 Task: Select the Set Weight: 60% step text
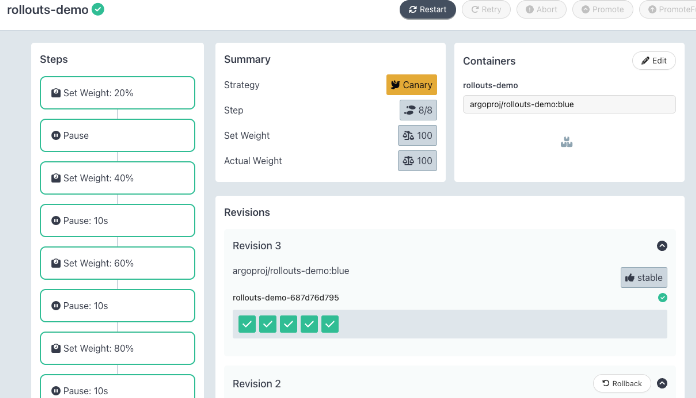pos(98,263)
